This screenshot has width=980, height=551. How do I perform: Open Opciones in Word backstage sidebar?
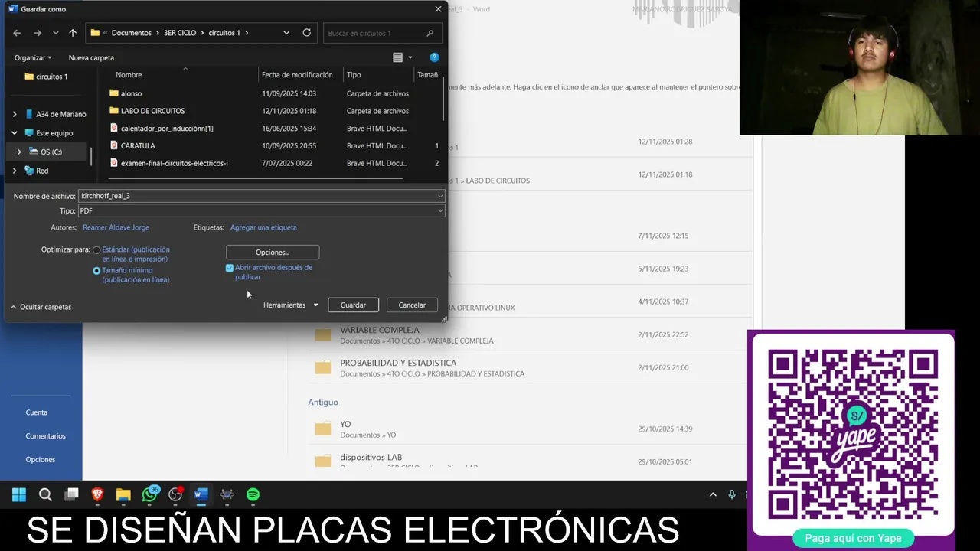(41, 460)
